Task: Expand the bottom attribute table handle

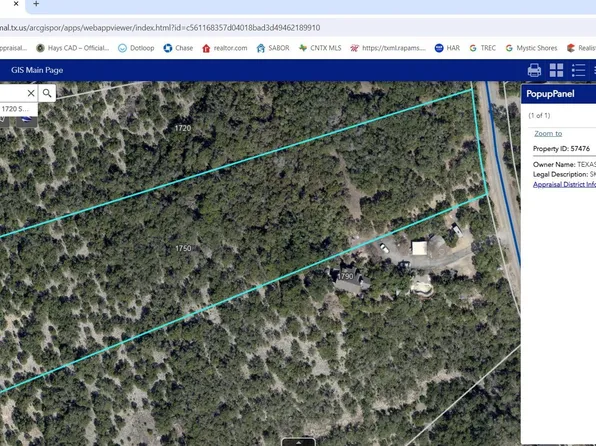Action: click(x=298, y=442)
